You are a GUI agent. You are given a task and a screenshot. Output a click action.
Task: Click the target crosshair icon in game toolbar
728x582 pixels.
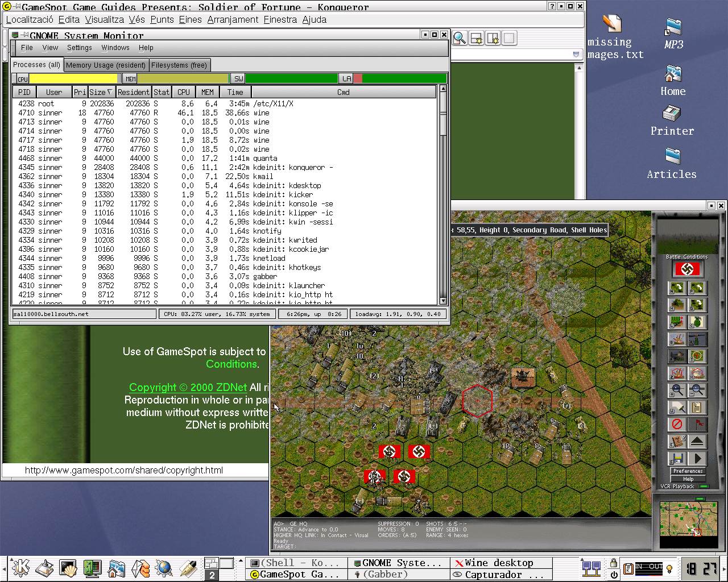point(697,356)
